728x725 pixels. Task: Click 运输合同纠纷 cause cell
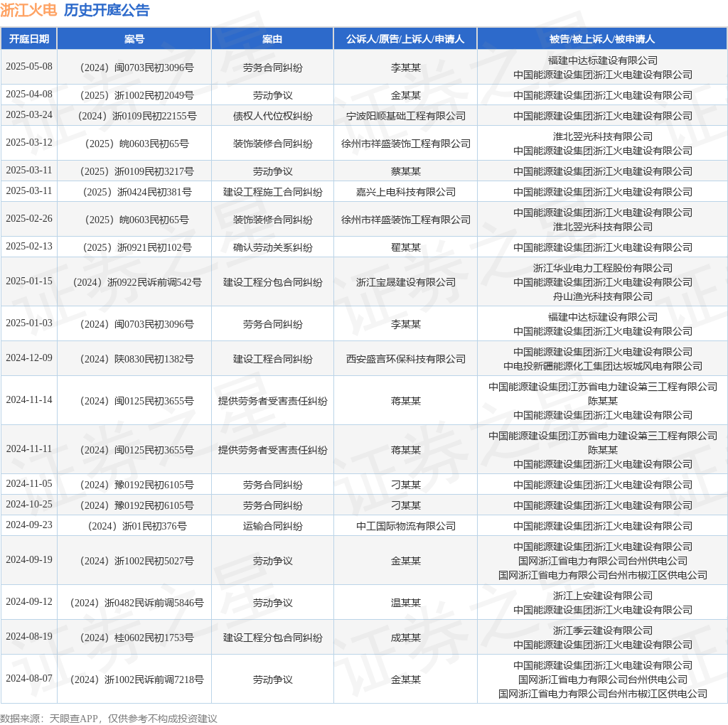[x=272, y=527]
